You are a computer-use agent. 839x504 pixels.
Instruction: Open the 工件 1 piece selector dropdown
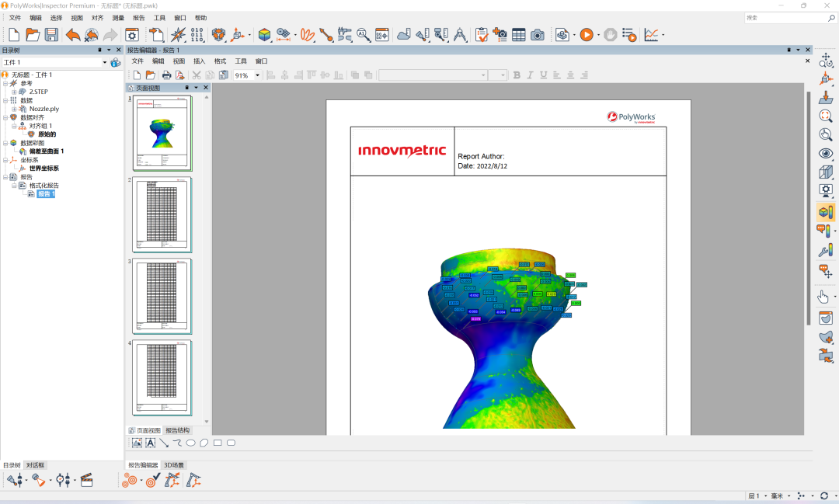point(104,62)
